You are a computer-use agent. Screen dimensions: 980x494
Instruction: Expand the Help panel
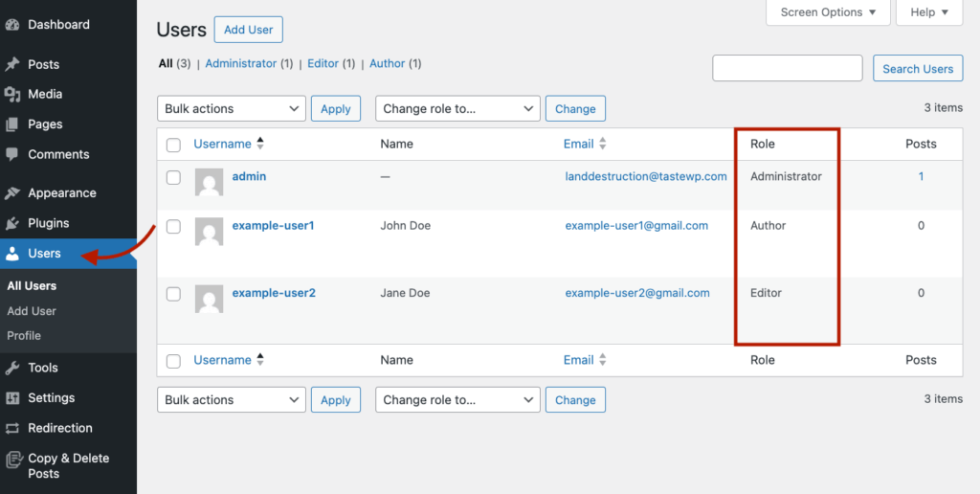[929, 12]
